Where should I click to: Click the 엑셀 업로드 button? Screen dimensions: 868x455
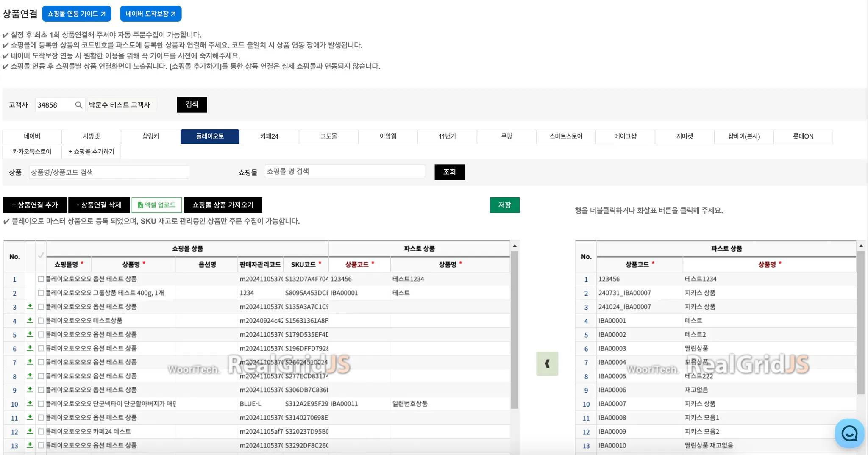(157, 205)
